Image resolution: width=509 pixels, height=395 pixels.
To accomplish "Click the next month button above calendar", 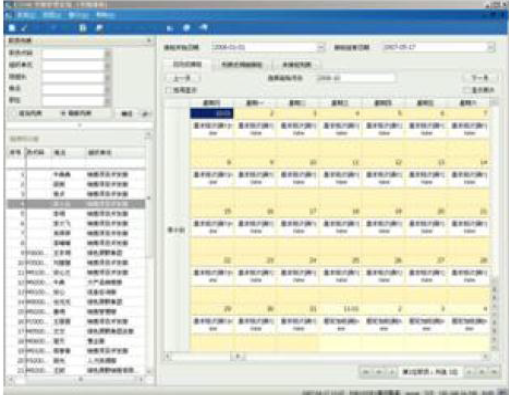I will [480, 78].
